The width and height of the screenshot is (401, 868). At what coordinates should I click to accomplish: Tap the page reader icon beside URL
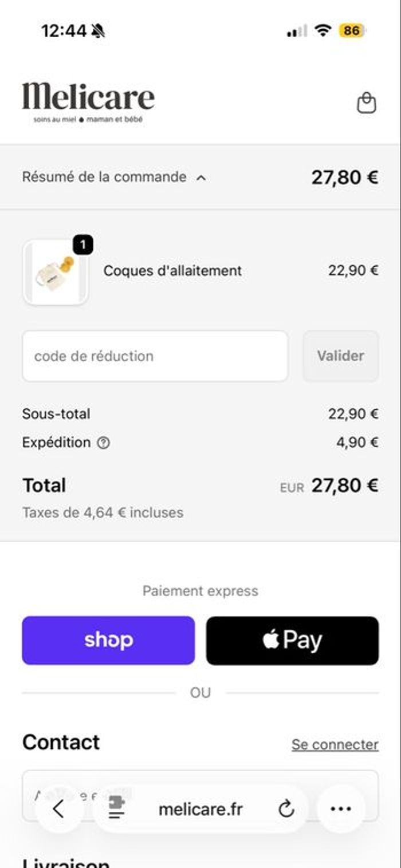[x=117, y=808]
